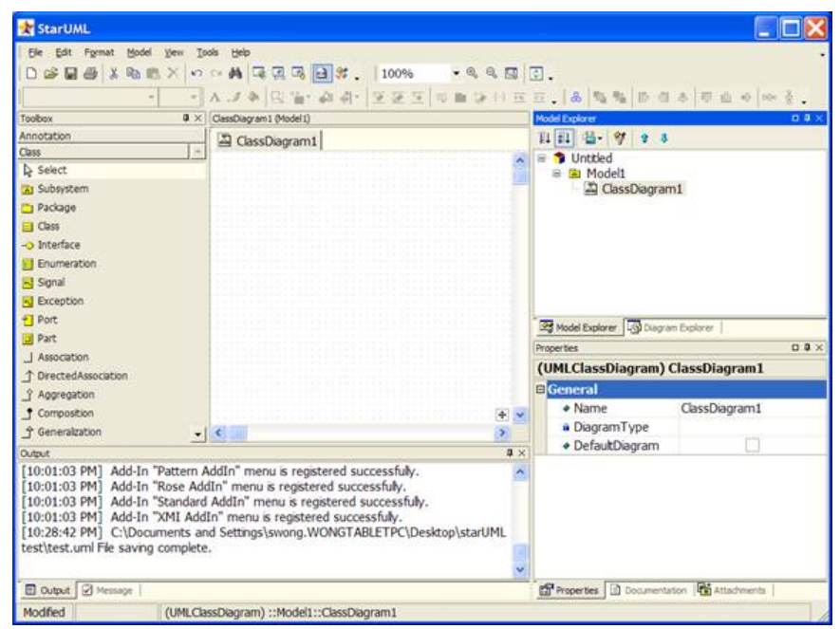This screenshot has width=840, height=629.
Task: Pin the Toolbox panel
Action: click(x=186, y=118)
